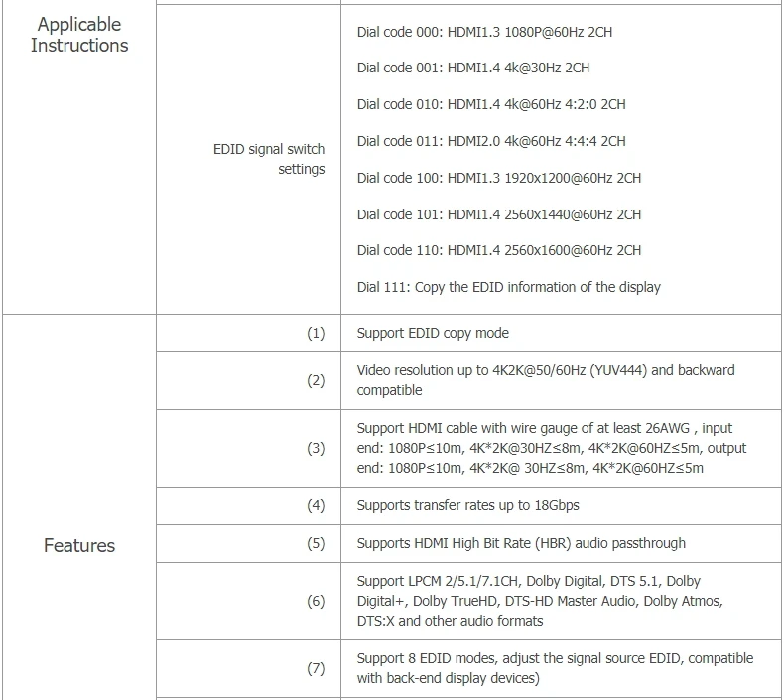Select the Support 8 EDID modes text
The height and width of the screenshot is (700, 784).
point(555,668)
